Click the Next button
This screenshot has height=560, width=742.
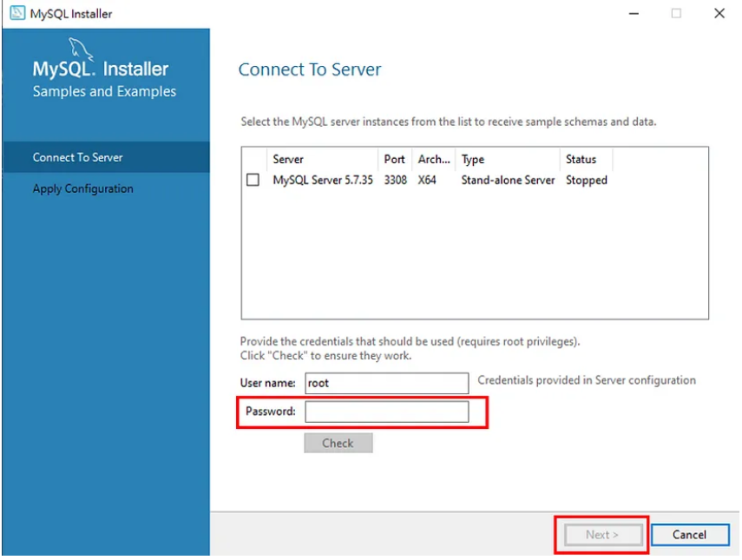pyautogui.click(x=602, y=535)
